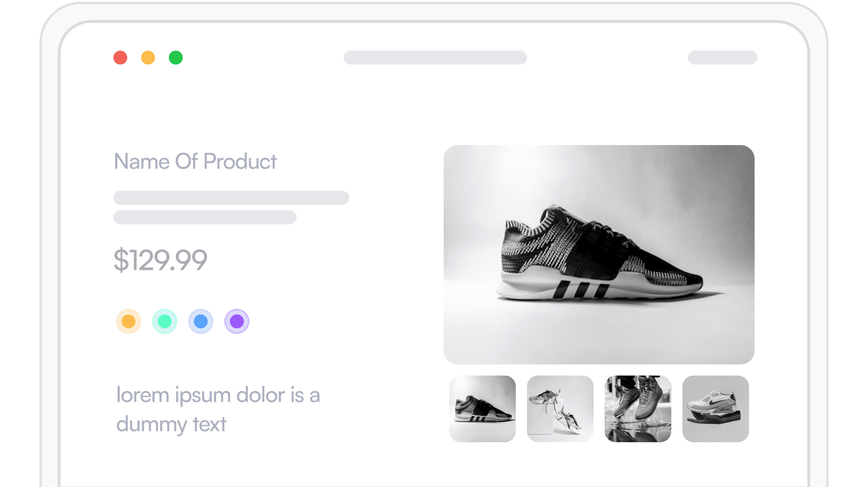Click the words "dummy text"
868x487 pixels.
pyautogui.click(x=171, y=424)
